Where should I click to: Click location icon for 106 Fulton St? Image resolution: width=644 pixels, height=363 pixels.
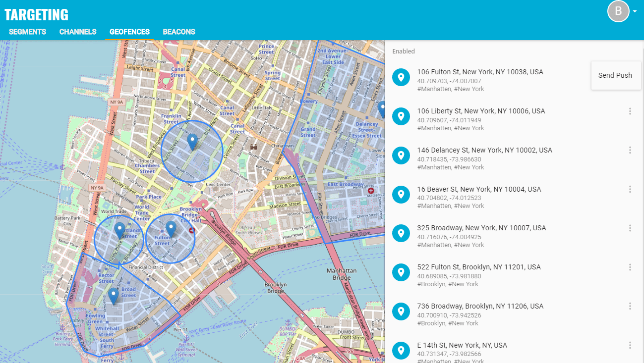401,77
